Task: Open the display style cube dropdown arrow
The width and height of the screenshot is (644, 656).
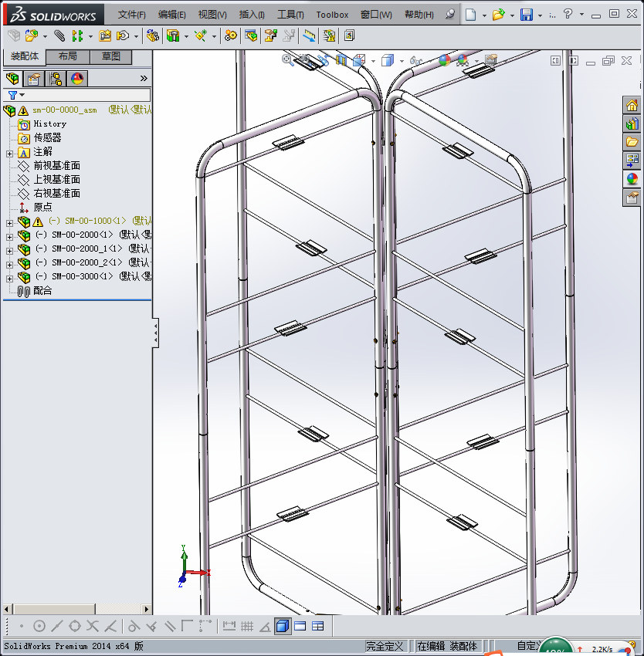Action: click(402, 60)
